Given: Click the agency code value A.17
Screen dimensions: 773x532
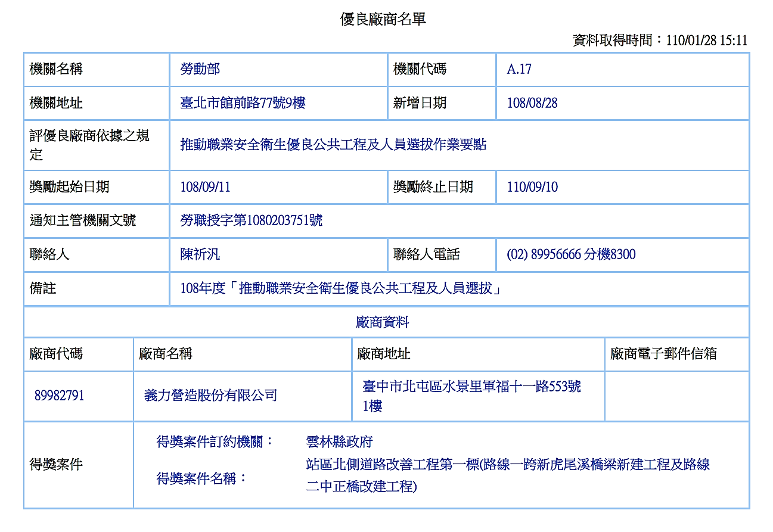Looking at the screenshot, I should pos(519,69).
